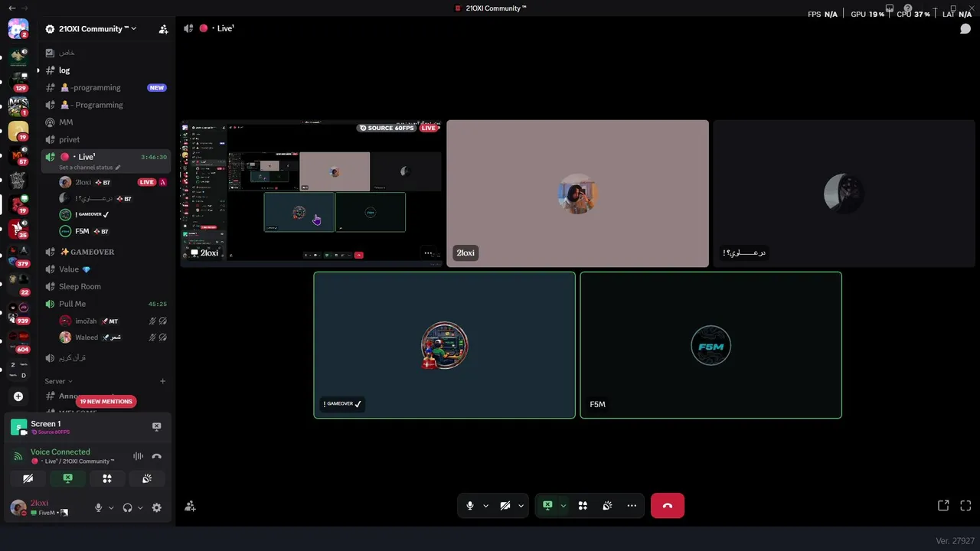Open Waleed user in Pull Me channel
The height and width of the screenshot is (551, 980).
pos(113,337)
